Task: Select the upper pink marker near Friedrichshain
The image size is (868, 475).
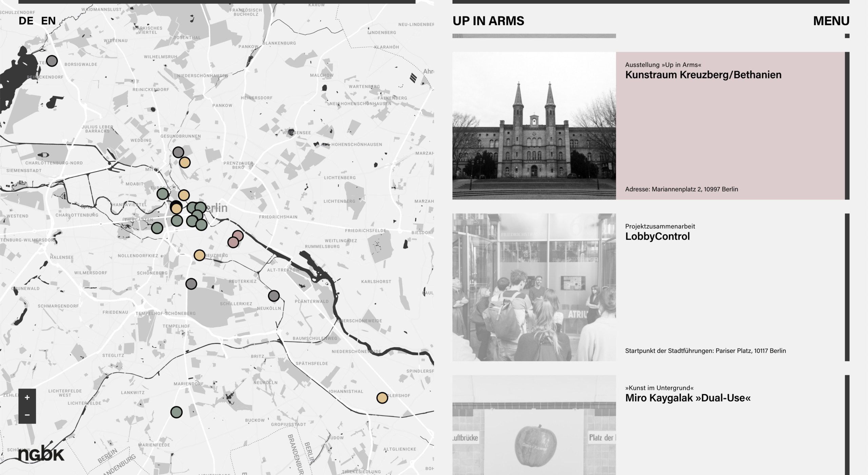Action: (x=238, y=235)
